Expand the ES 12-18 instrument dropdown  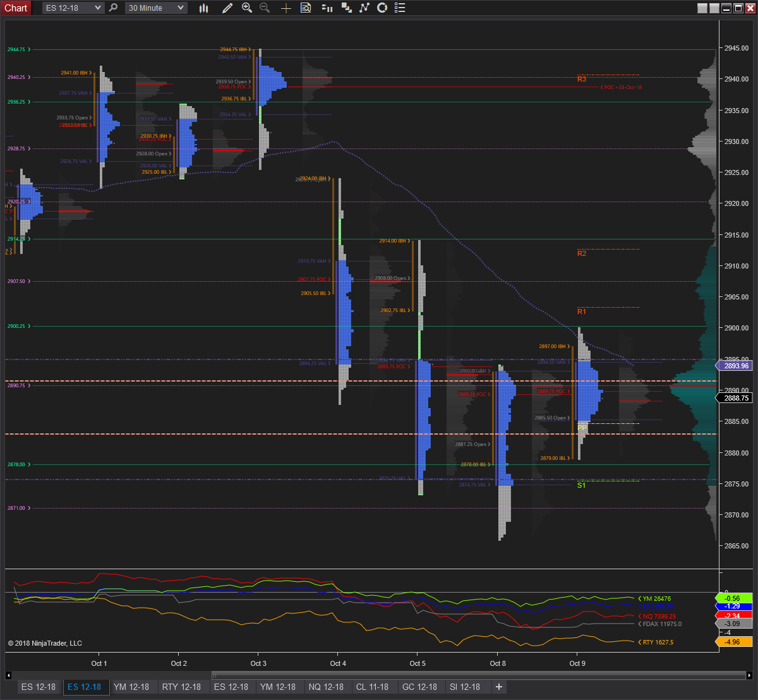[97, 8]
